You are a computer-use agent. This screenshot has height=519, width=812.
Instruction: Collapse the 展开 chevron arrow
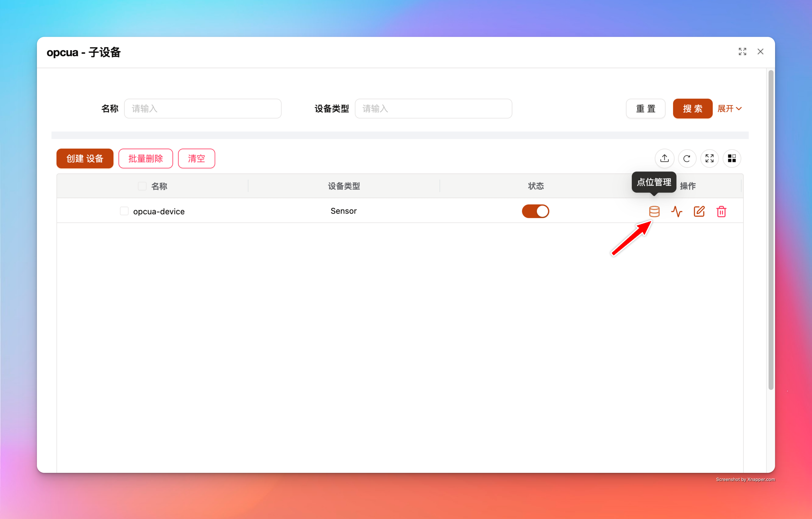coord(739,109)
